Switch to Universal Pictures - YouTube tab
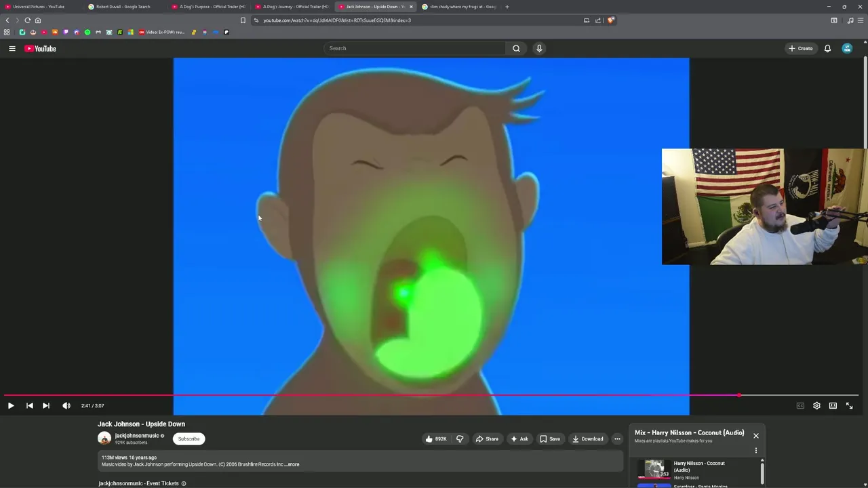Image resolution: width=868 pixels, height=488 pixels. [39, 7]
